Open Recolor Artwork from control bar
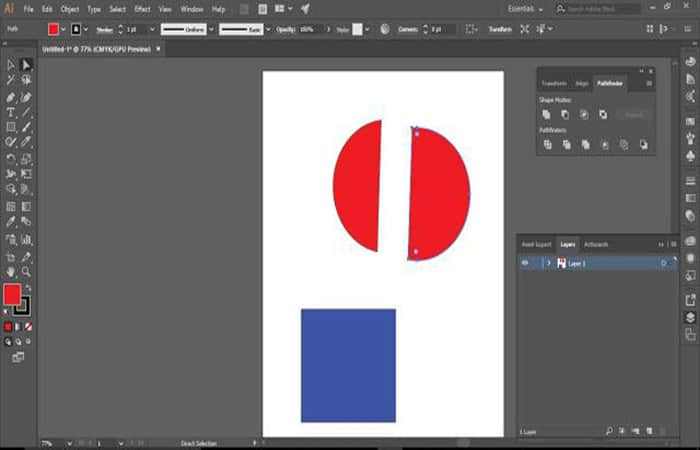This screenshot has width=700, height=450. (x=385, y=29)
